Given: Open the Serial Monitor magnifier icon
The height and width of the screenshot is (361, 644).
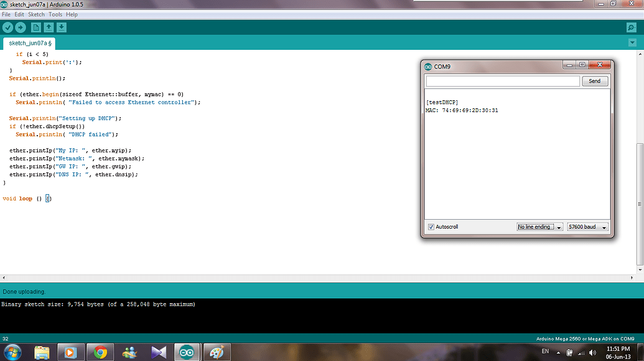Looking at the screenshot, I should pos(631,27).
